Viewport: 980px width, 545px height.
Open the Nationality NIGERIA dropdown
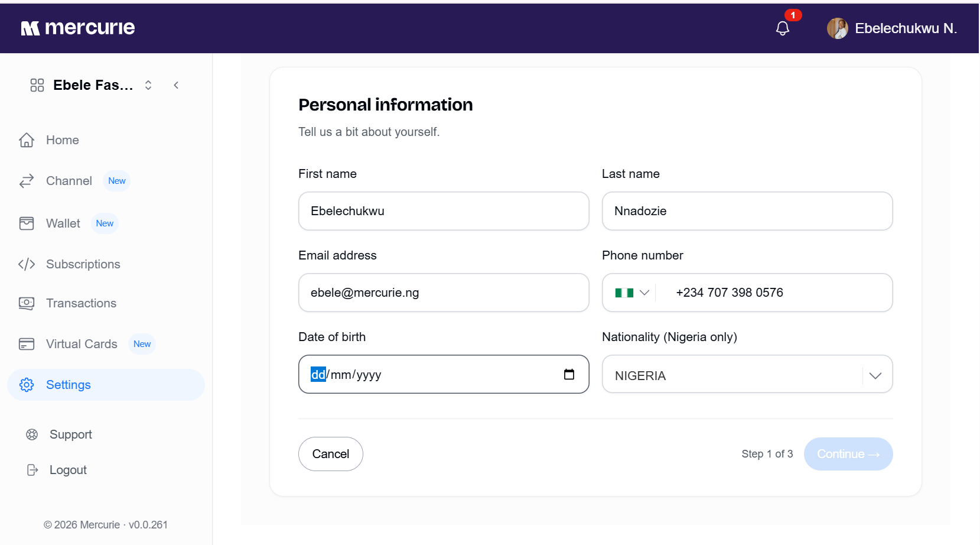(747, 374)
